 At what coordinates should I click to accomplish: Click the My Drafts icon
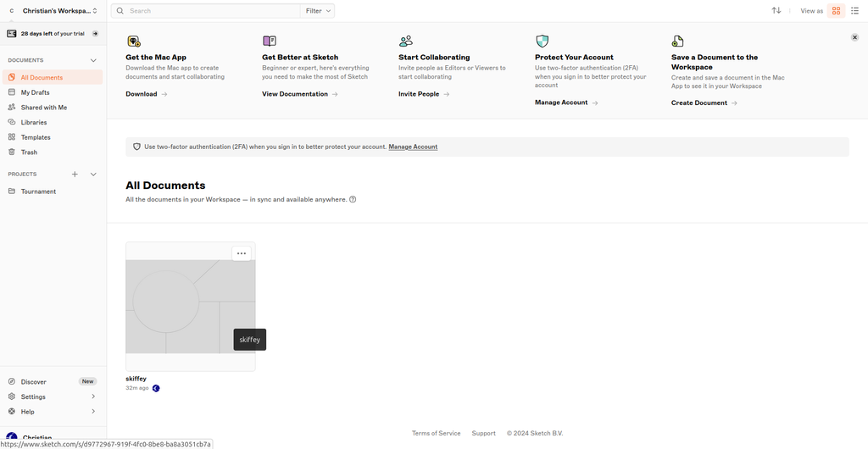12,92
